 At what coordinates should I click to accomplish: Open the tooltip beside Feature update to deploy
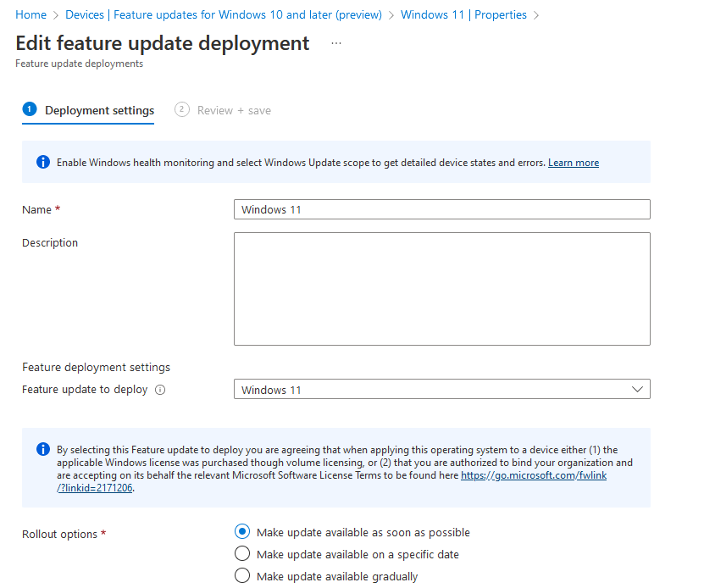161,390
